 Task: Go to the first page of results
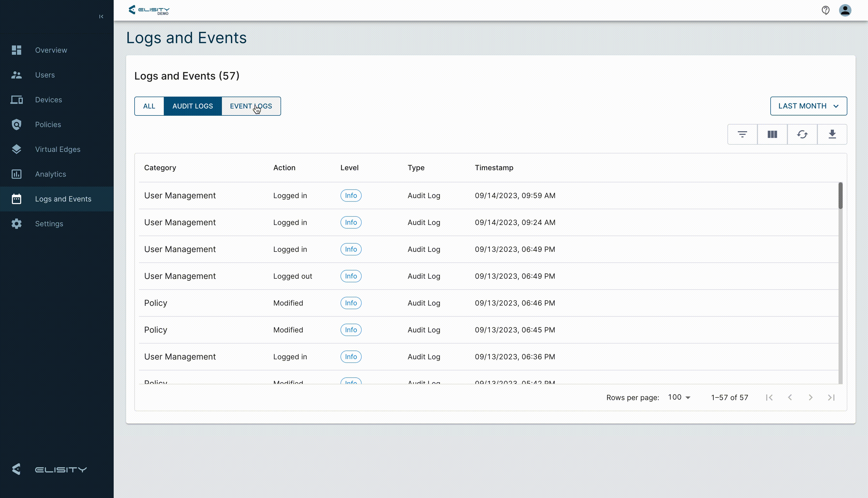click(769, 398)
